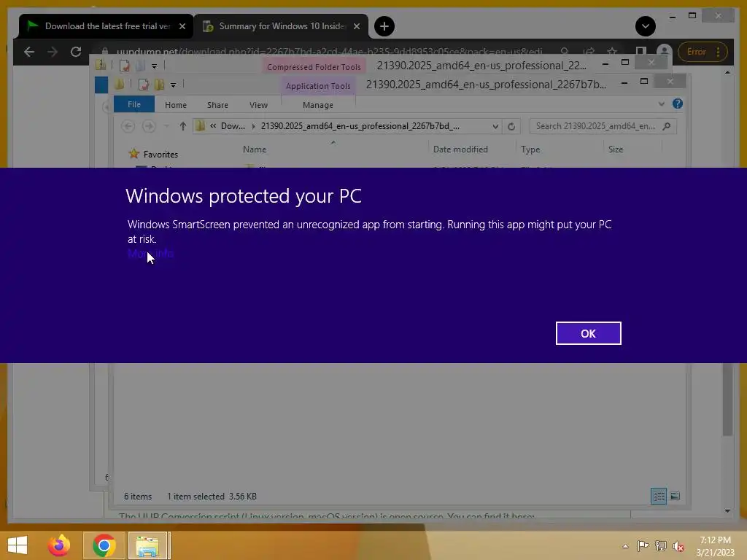Open the Share ribbon tab
Image resolution: width=747 pixels, height=560 pixels.
pyautogui.click(x=217, y=105)
